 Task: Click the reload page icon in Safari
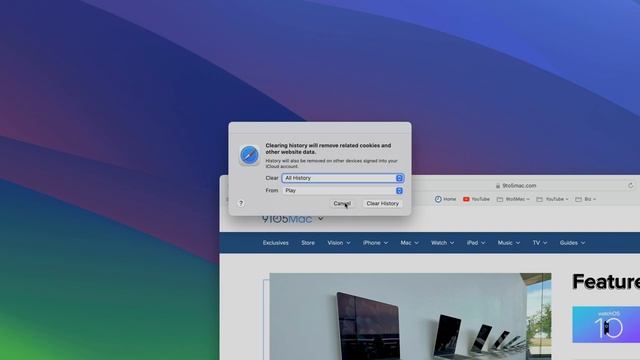point(631,185)
